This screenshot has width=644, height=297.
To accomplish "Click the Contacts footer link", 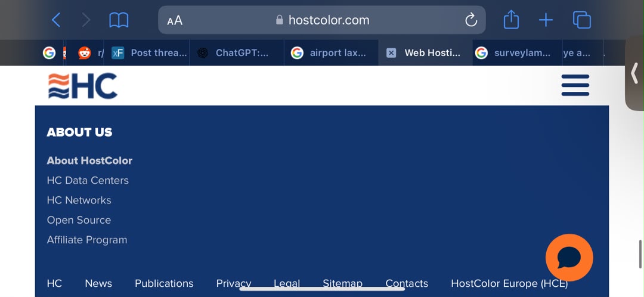I will 407,283.
